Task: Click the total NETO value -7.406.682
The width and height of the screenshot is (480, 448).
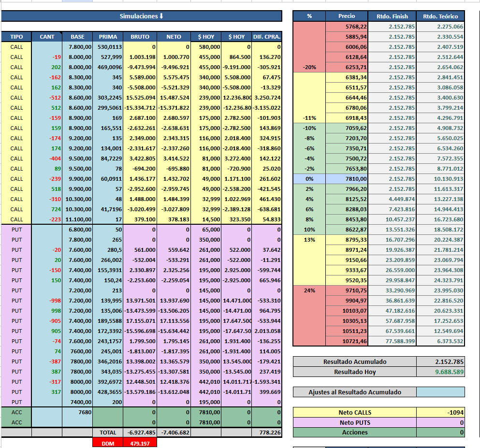Action: point(174,433)
